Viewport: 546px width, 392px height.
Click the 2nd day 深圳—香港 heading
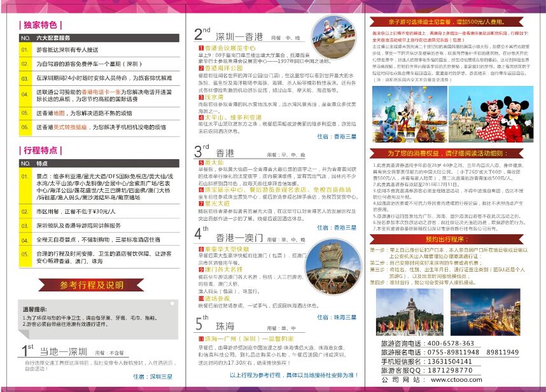tap(227, 34)
